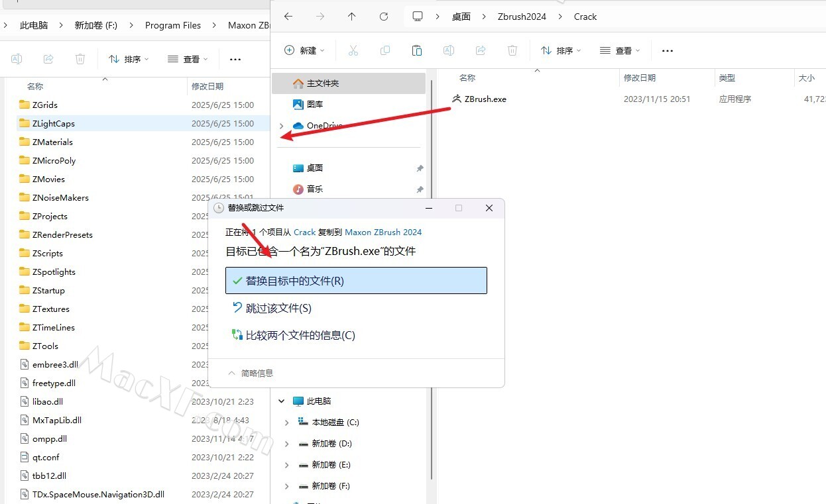Image resolution: width=826 pixels, height=504 pixels.
Task: Open the More options menu in Crack window
Action: (x=668, y=50)
